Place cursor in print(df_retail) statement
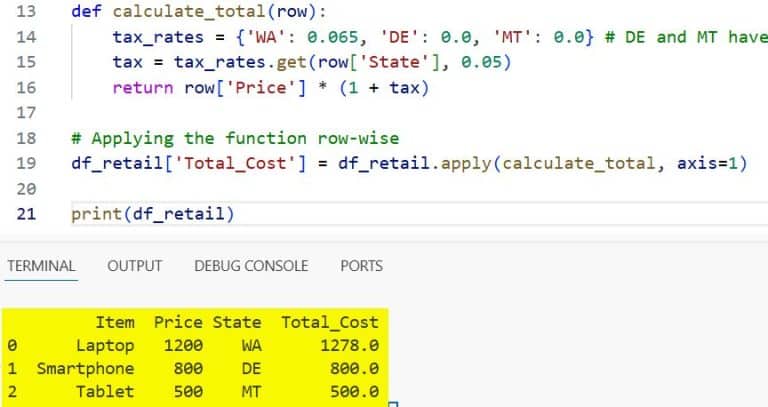This screenshot has height=407, width=768. 153,214
